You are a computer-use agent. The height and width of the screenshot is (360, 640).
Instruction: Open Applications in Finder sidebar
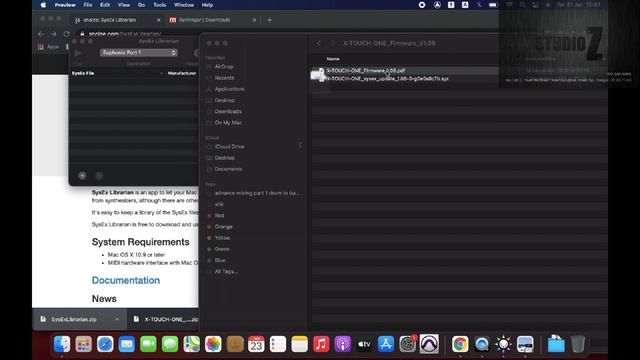click(x=229, y=89)
